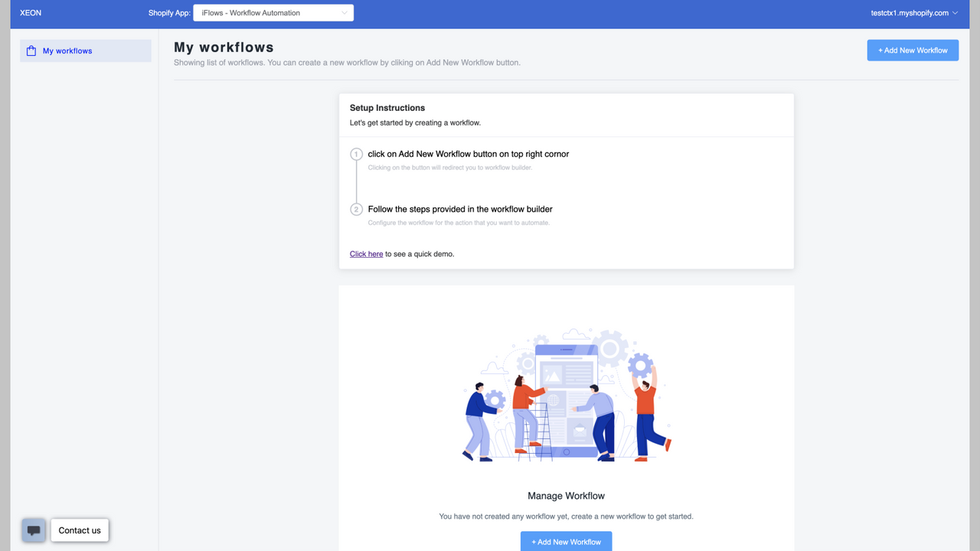
Task: Click the step text about Add New Workflow button
Action: [x=468, y=154]
